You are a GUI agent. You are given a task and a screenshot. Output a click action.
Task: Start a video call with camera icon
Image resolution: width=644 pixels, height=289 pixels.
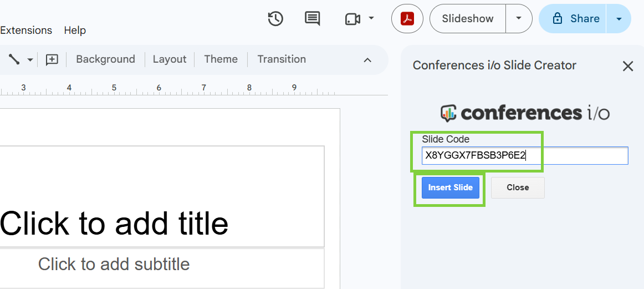[x=352, y=19]
